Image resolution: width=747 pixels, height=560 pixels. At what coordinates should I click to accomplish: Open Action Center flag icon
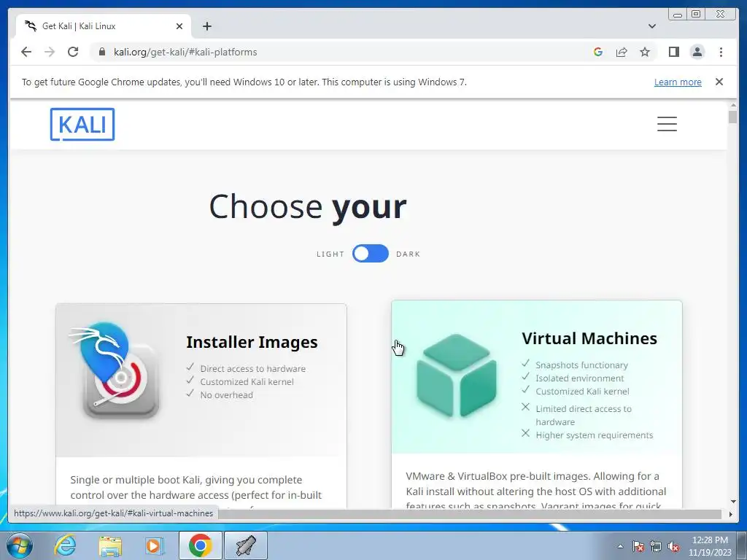coord(638,546)
